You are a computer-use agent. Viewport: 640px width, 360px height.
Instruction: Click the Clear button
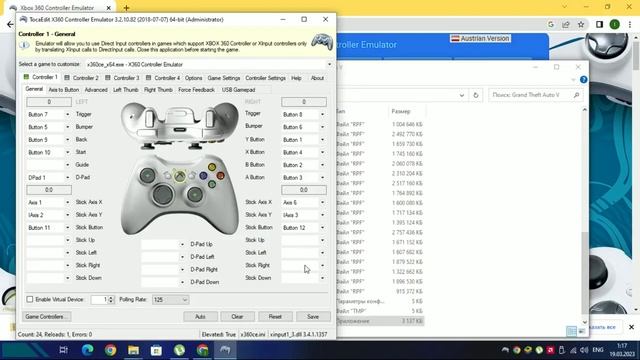(x=237, y=317)
